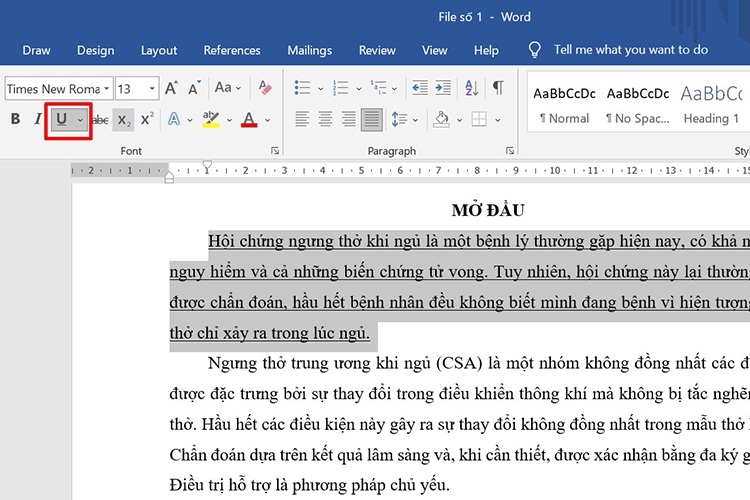Open the Design tab
Screen dimensions: 750x500
click(x=96, y=50)
